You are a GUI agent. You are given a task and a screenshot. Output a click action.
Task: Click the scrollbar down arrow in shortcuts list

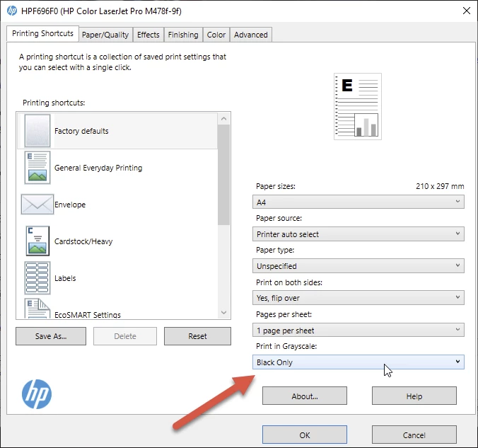point(223,312)
